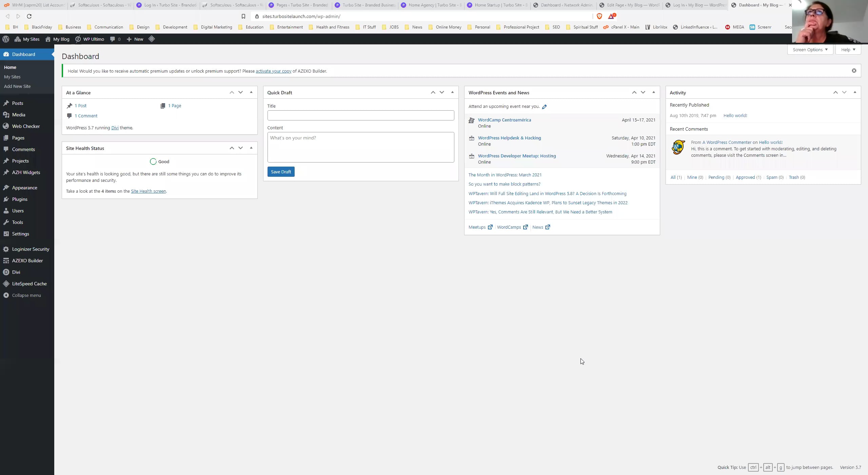Click the Brave Shields icon in address bar
868x475 pixels.
click(x=599, y=16)
